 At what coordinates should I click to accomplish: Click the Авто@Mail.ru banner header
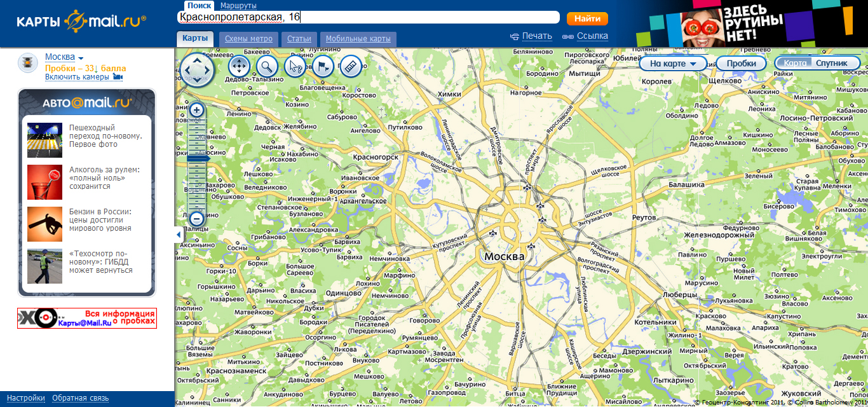(x=87, y=102)
